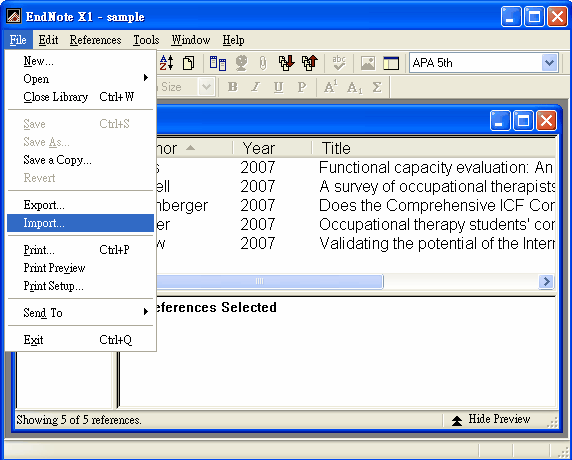Click the Subscript A button

[354, 87]
